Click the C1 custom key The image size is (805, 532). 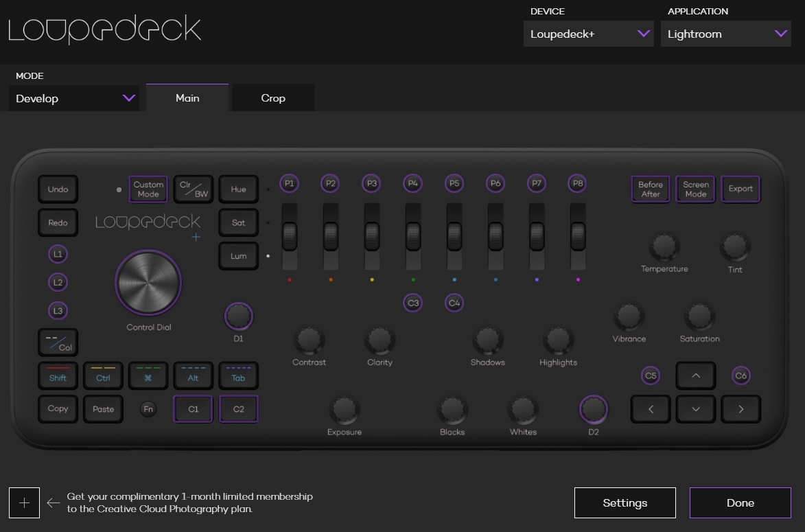pos(194,409)
